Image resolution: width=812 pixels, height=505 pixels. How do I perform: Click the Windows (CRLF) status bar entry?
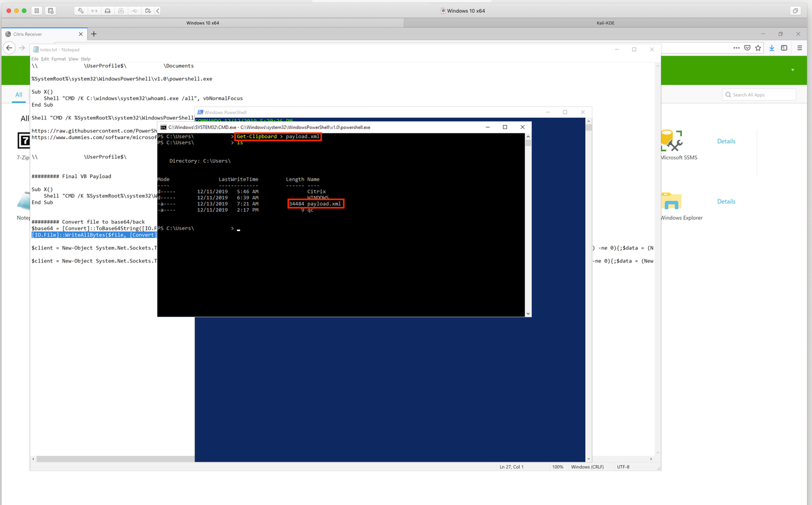587,467
